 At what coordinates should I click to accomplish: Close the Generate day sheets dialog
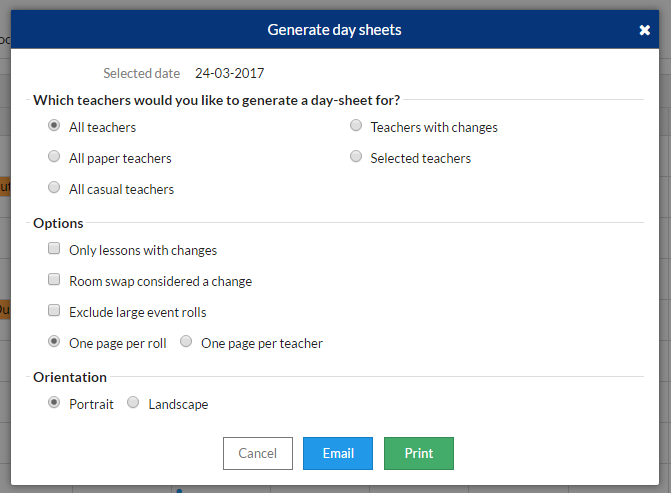[645, 30]
